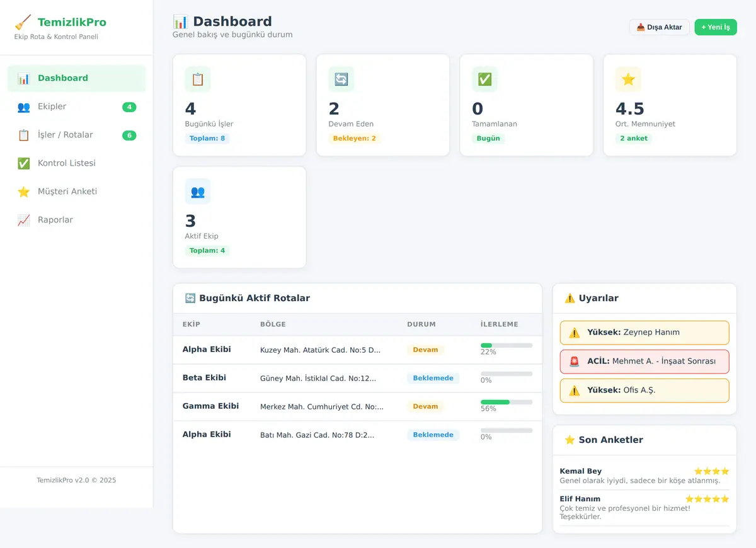The image size is (756, 548).
Task: Click the chart icon beside Raporlar
Action: (24, 220)
